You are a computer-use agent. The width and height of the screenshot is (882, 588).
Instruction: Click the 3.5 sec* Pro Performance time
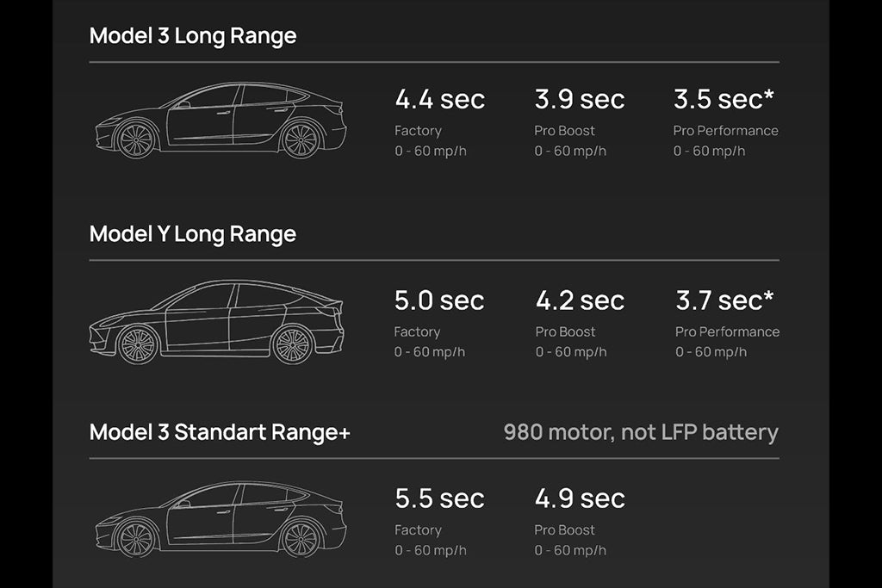(724, 100)
